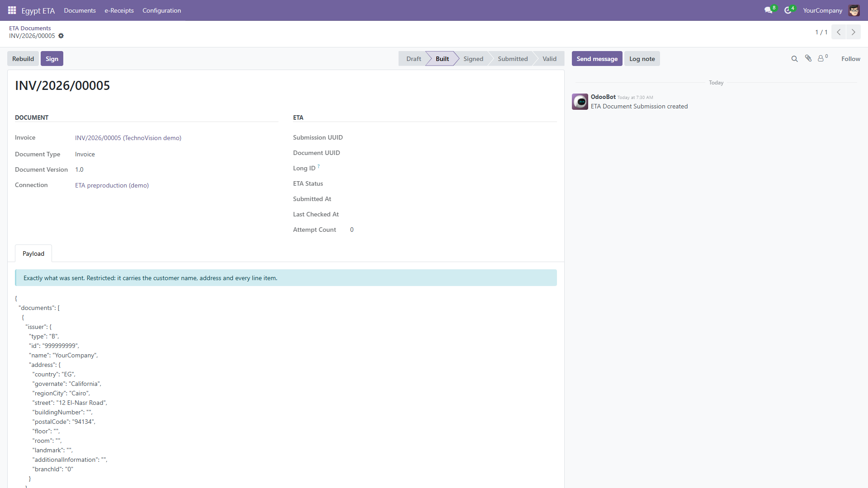Screen dimensions: 868x488
Task: Click the user avatar in the top bar
Action: pyautogui.click(x=854, y=10)
